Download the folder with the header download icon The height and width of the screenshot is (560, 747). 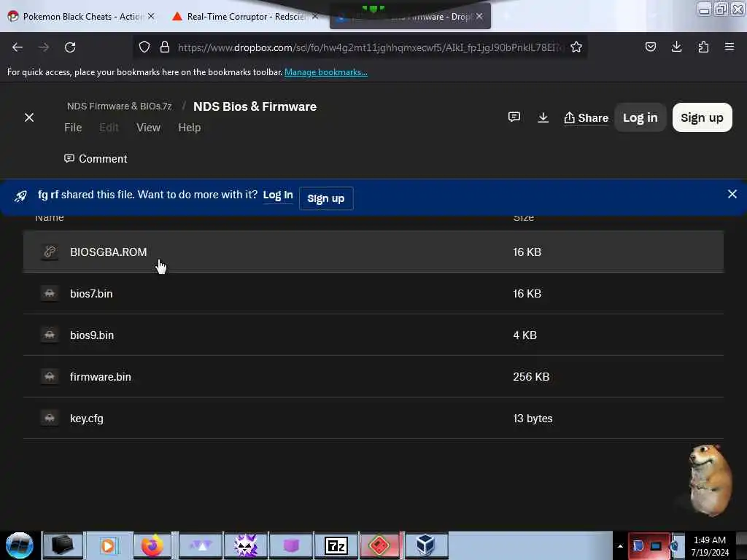click(543, 117)
